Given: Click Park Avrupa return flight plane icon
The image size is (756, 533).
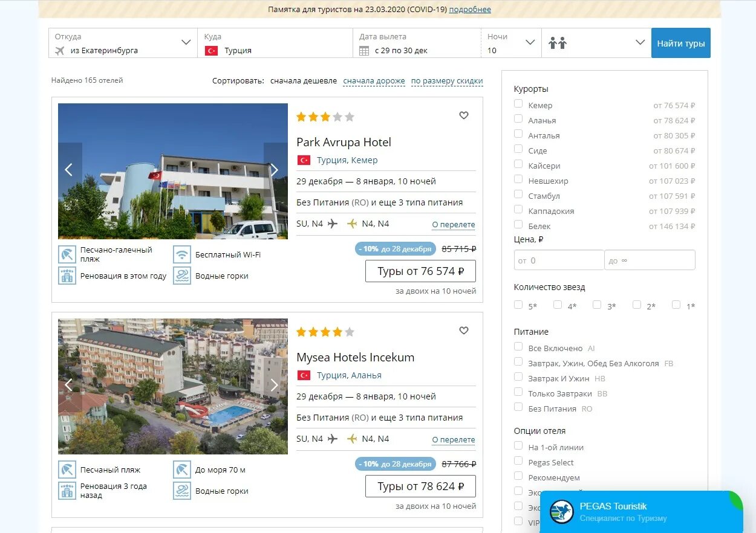Looking at the screenshot, I should 352,224.
